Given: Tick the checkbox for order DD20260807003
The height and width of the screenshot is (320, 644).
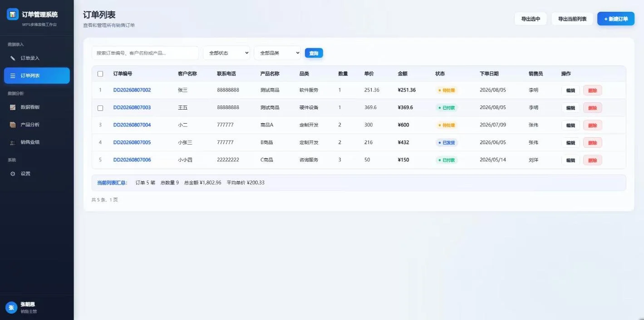Looking at the screenshot, I should (x=100, y=108).
